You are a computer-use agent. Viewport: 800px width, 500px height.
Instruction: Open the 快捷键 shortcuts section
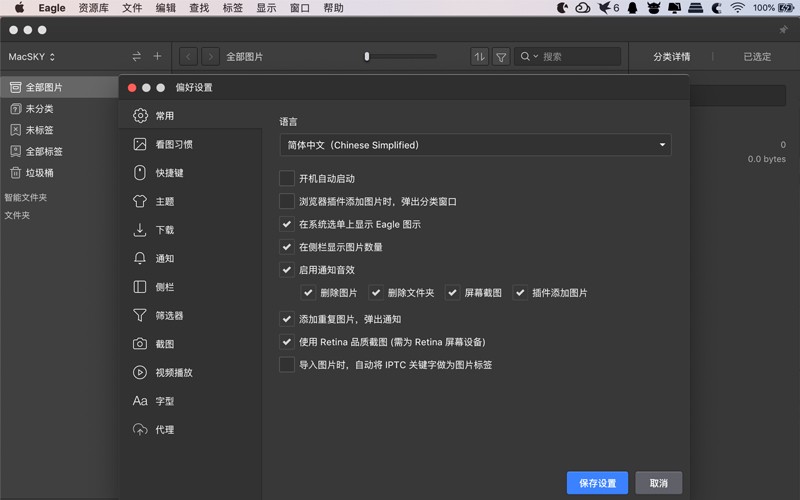[190, 173]
